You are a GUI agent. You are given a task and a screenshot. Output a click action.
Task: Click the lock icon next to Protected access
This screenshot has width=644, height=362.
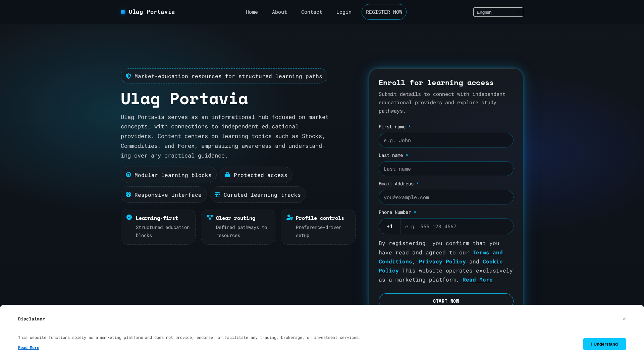[227, 175]
